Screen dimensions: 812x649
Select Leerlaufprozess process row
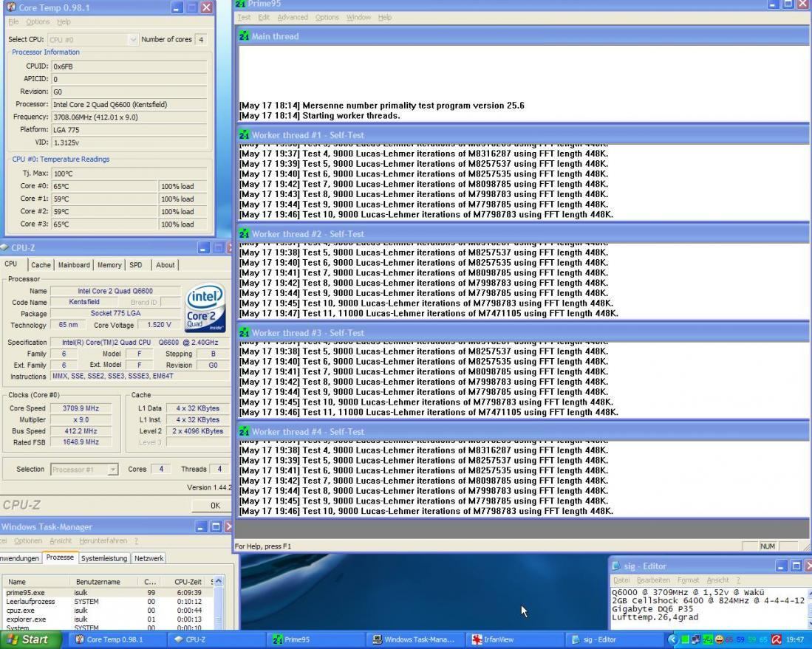[x=108, y=602]
